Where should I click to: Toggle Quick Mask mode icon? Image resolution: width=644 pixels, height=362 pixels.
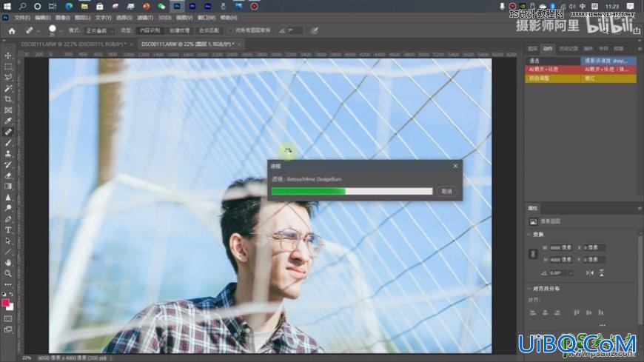8,318
